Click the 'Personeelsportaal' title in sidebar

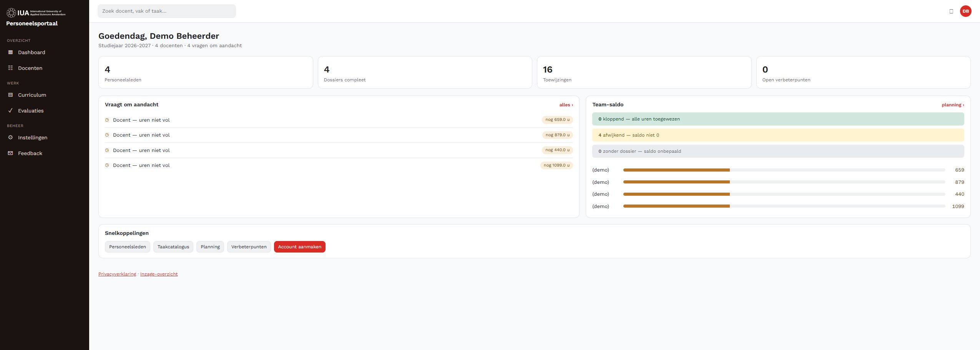click(32, 23)
